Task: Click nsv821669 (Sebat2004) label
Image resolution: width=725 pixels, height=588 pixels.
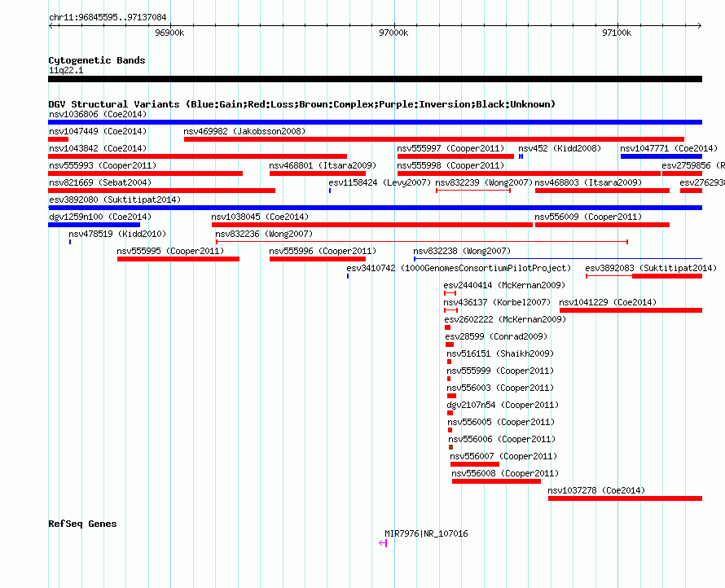Action: 100,182
